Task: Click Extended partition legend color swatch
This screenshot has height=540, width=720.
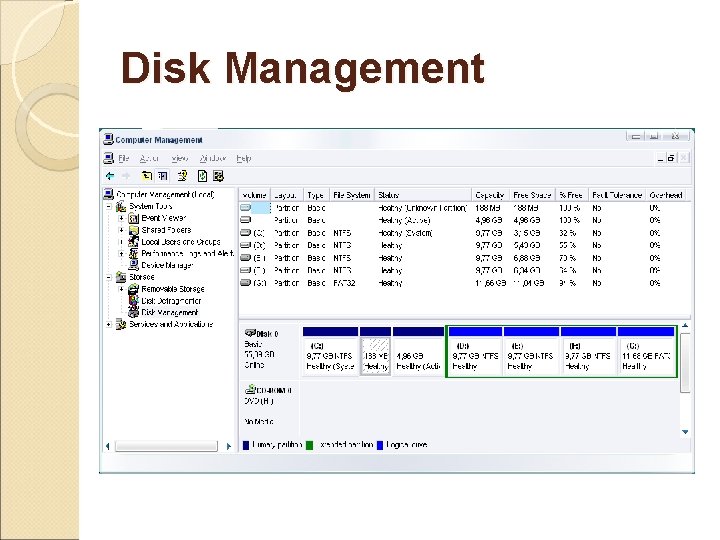Action: (x=309, y=445)
